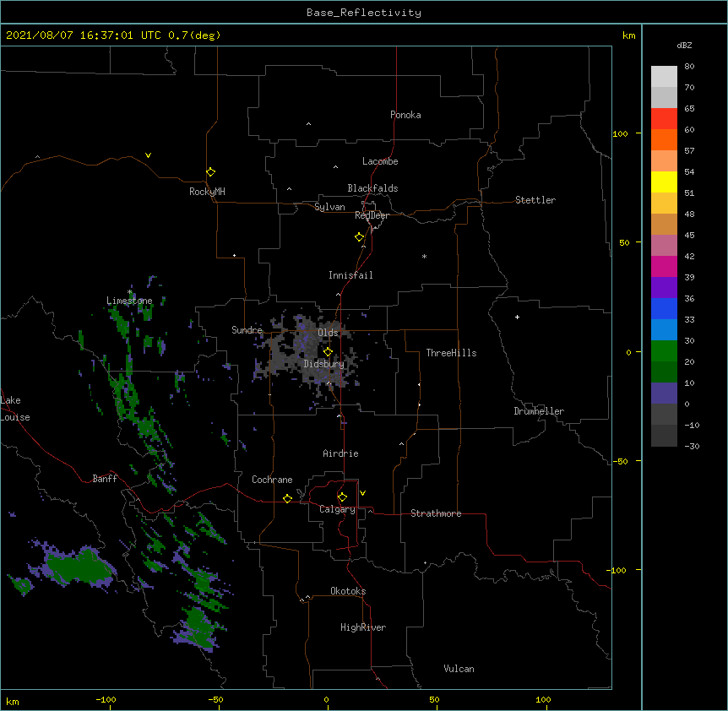The height and width of the screenshot is (711, 728).
Task: Pick the blue 36-33 dBZ legend swatch
Action: [664, 308]
